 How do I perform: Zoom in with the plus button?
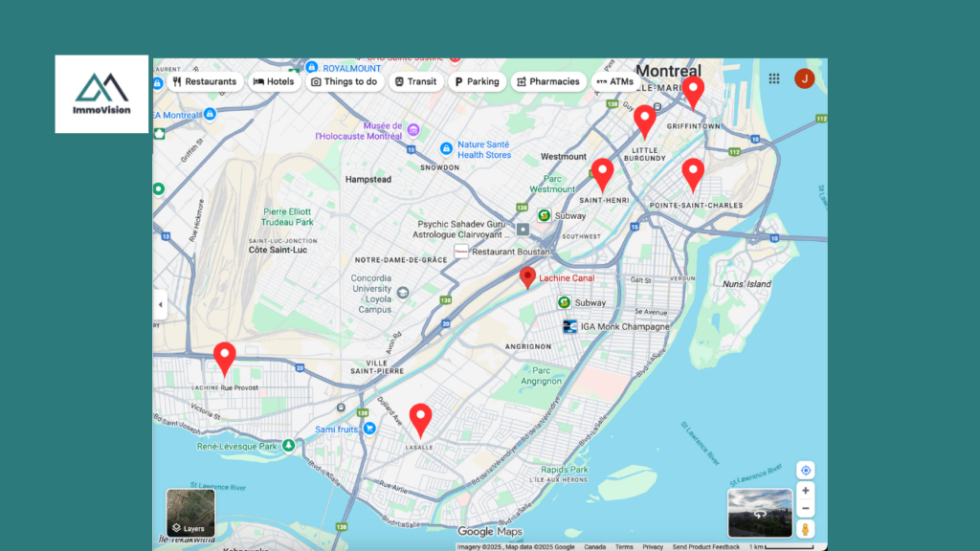pyautogui.click(x=806, y=491)
